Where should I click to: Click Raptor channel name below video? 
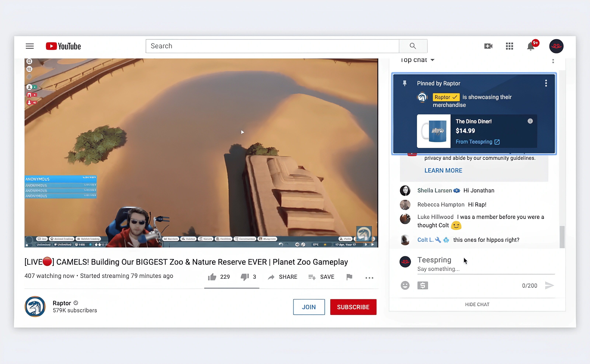pos(62,303)
